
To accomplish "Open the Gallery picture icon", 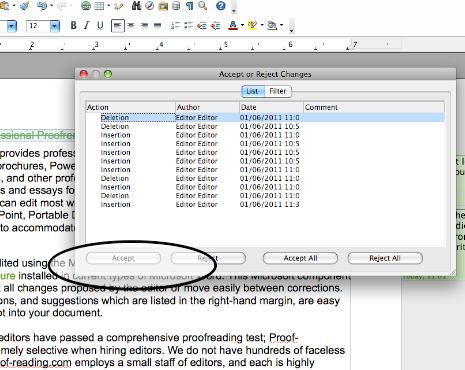I will pyautogui.click(x=163, y=6).
